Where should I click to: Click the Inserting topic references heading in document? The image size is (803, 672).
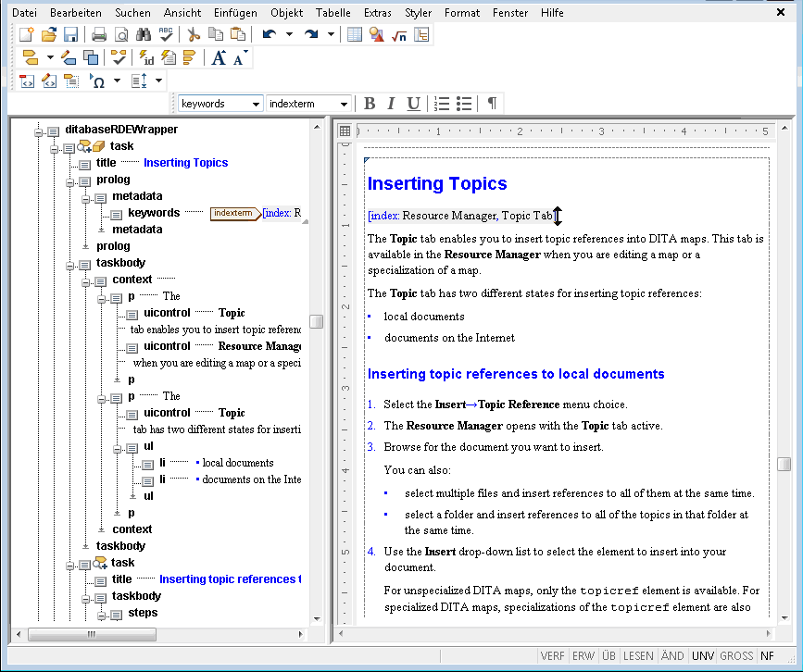[x=516, y=374]
